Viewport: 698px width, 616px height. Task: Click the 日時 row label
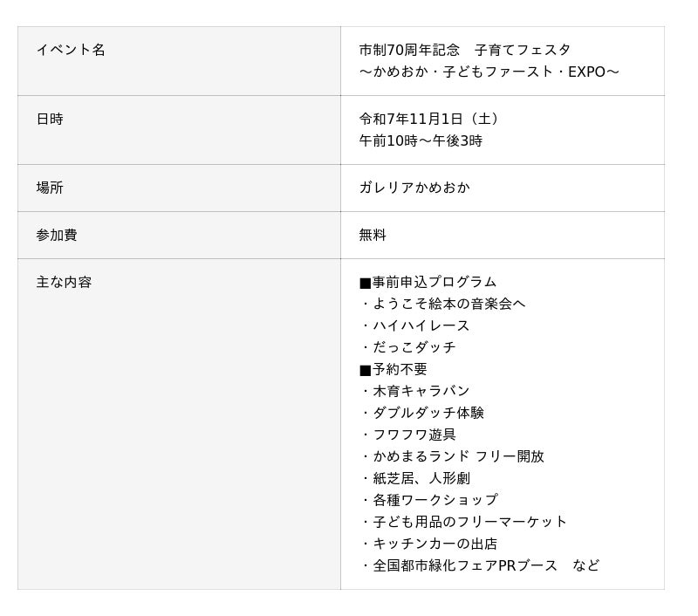tap(50, 119)
